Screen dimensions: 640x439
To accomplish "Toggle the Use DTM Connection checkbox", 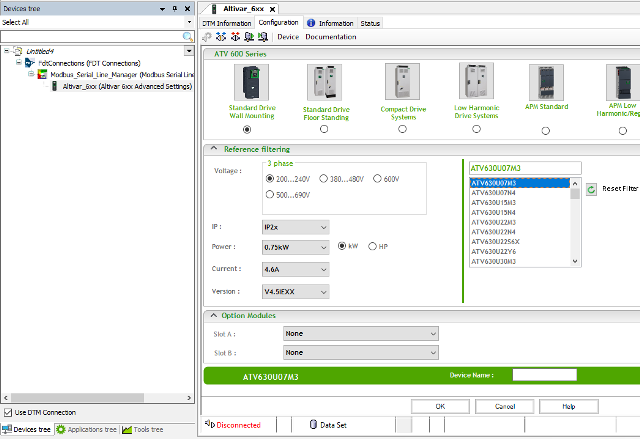I will coord(8,412).
